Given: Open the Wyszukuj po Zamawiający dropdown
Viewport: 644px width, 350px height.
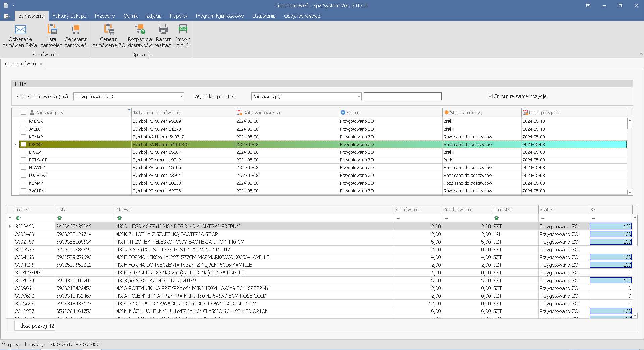Looking at the screenshot, I should (359, 97).
